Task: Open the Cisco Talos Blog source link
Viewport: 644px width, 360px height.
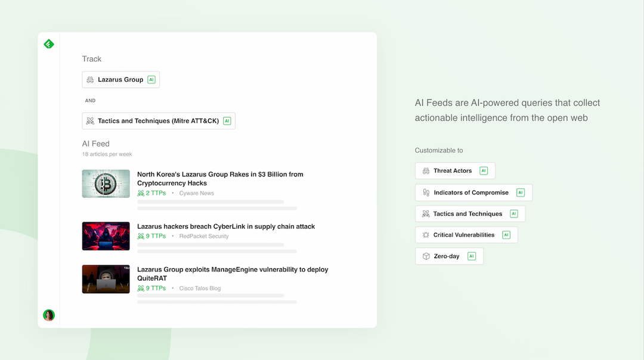Action: coord(200,288)
